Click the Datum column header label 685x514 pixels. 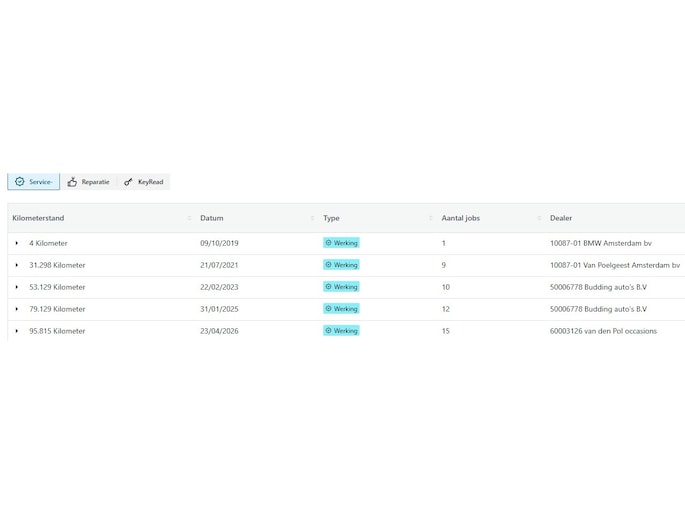click(x=211, y=218)
